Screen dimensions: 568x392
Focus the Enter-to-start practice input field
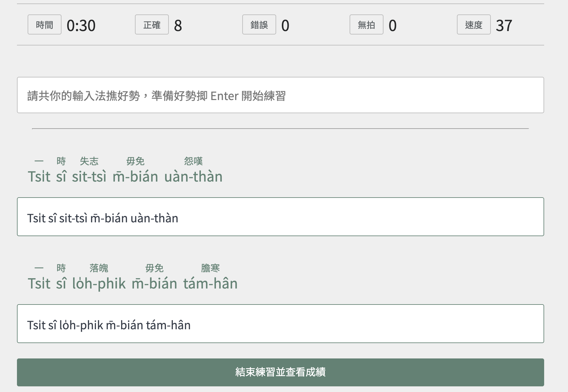tap(280, 95)
